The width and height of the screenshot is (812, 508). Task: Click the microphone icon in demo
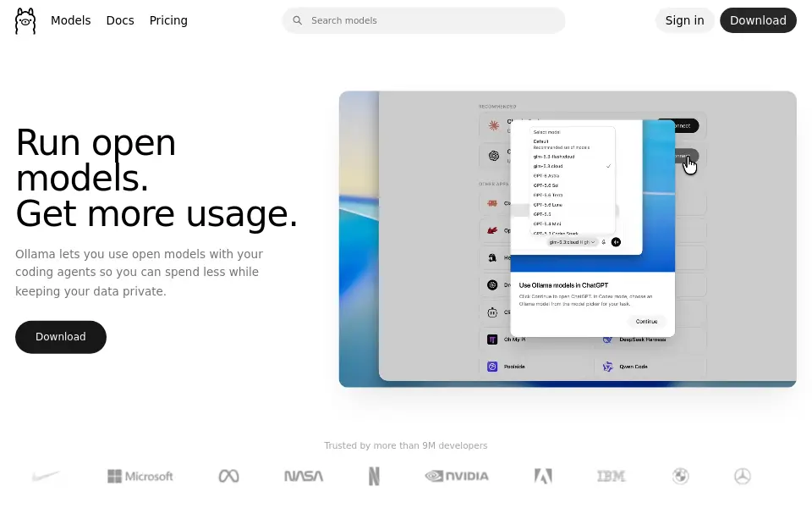604,242
